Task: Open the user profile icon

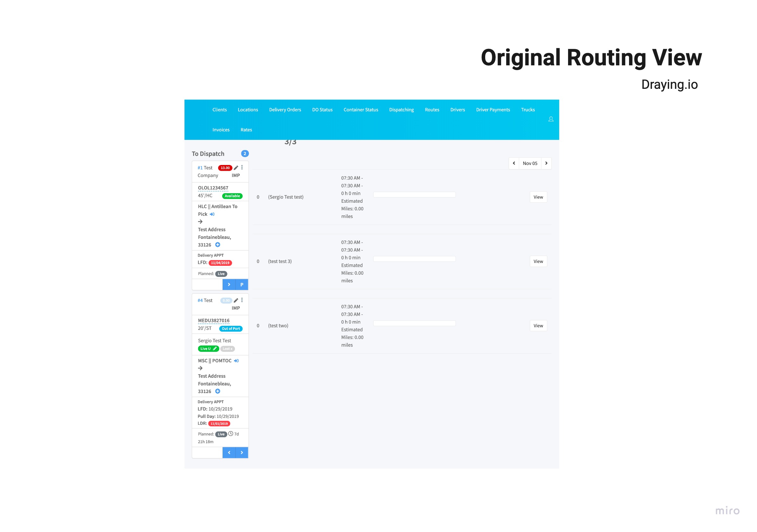Action: 551,119
